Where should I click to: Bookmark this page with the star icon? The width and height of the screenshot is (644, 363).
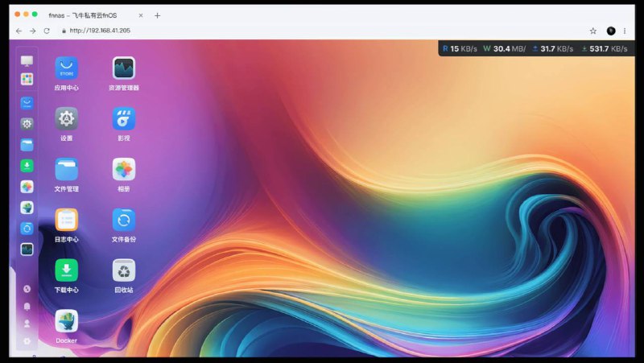[x=593, y=31]
